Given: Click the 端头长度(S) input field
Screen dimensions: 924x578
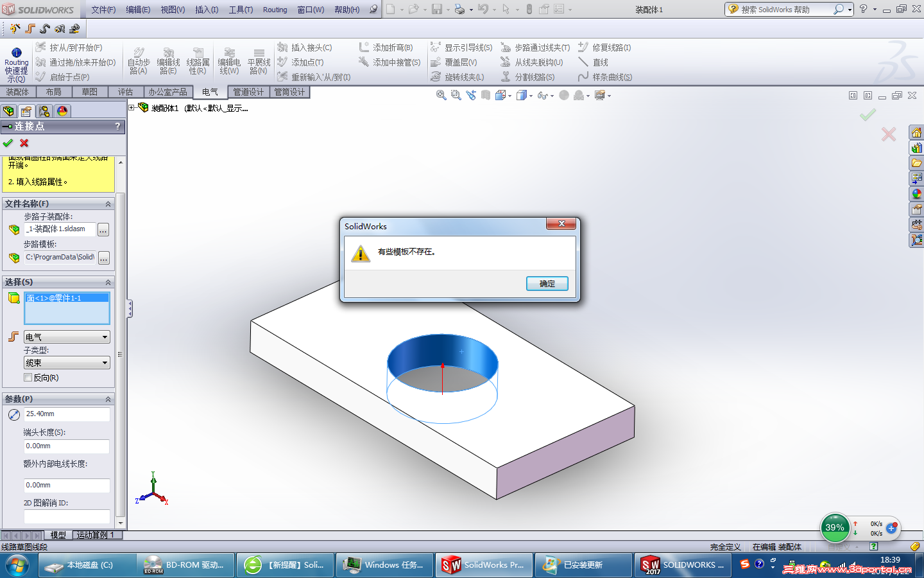Looking at the screenshot, I should (x=67, y=446).
